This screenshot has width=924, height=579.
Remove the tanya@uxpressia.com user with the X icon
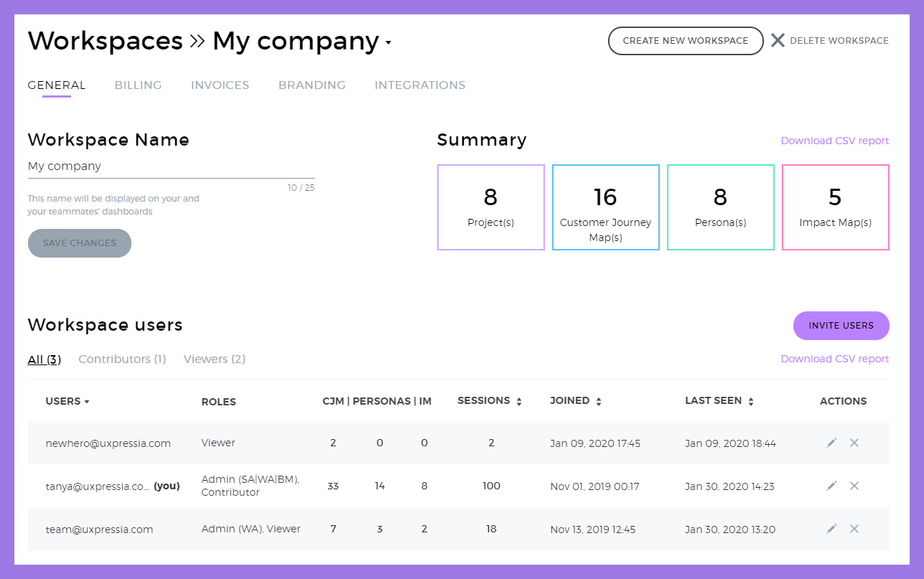854,486
